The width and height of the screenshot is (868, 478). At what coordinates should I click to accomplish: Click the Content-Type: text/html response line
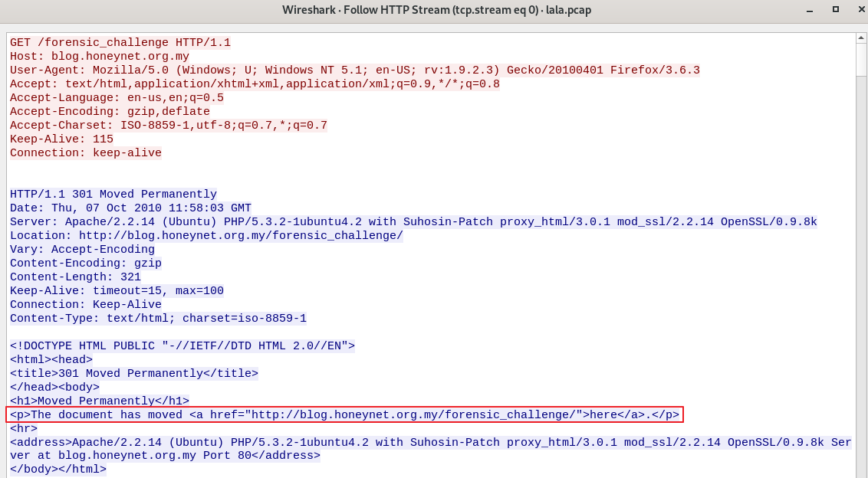pyautogui.click(x=158, y=319)
